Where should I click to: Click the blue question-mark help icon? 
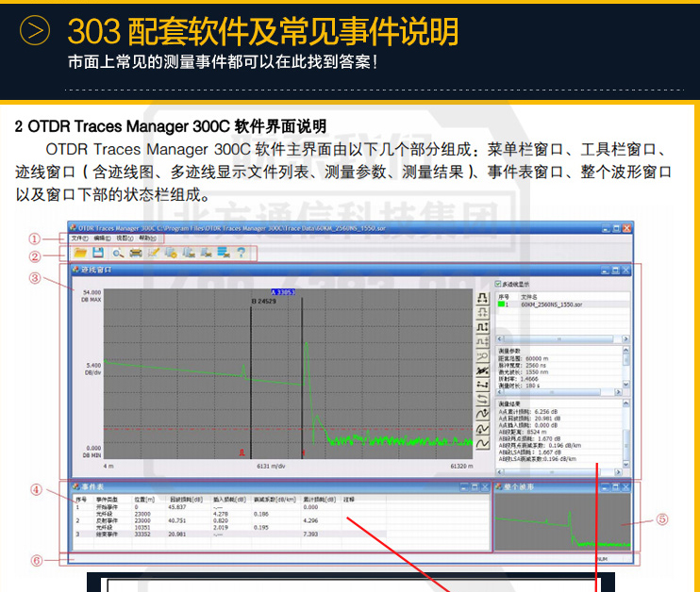(242, 253)
